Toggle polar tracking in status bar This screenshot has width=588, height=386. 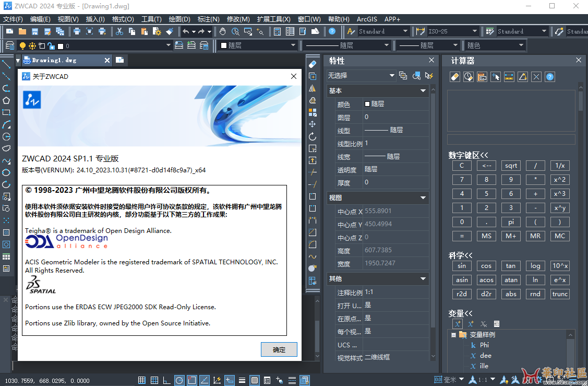[x=179, y=380]
